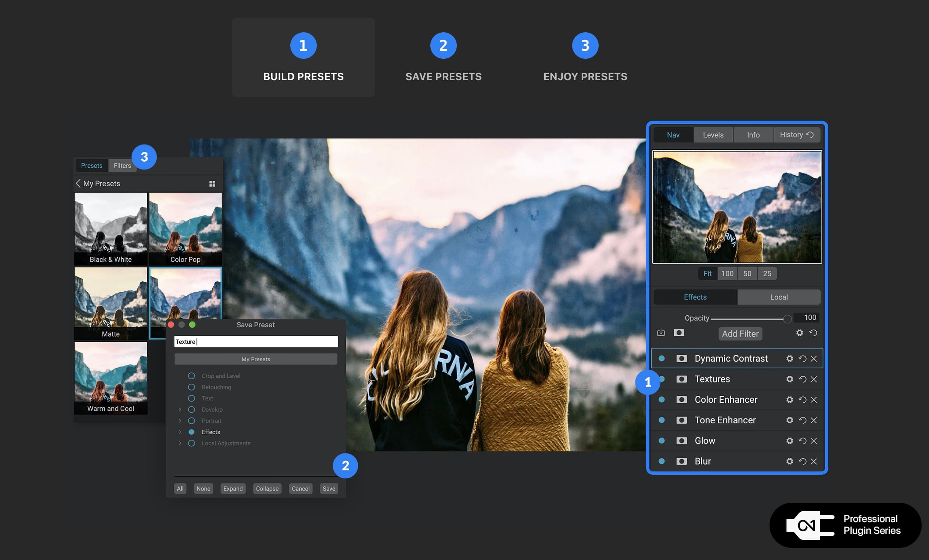Open the History tab
This screenshot has width=929, height=560.
tap(797, 134)
